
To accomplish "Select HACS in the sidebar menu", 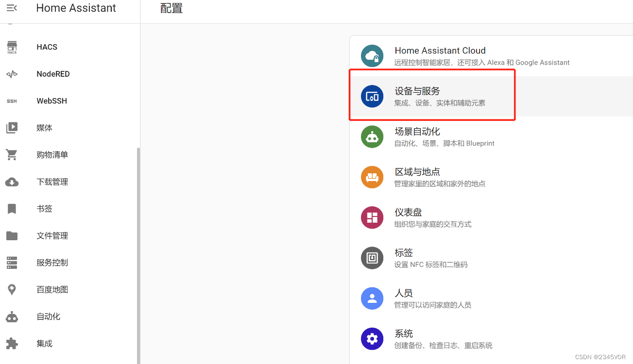I will [47, 47].
